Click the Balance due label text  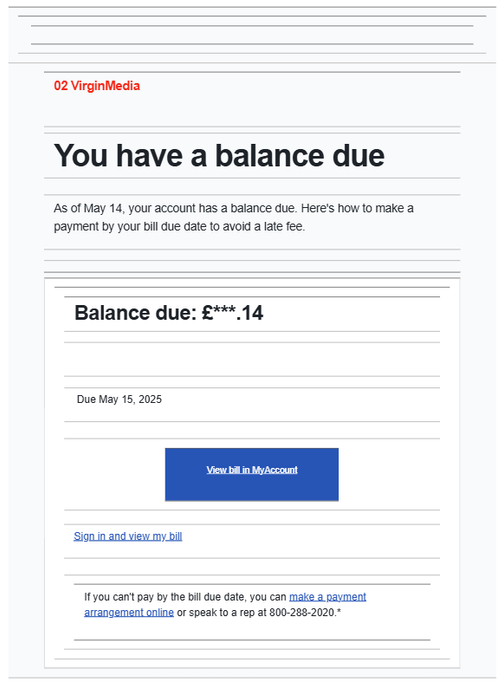(136, 312)
